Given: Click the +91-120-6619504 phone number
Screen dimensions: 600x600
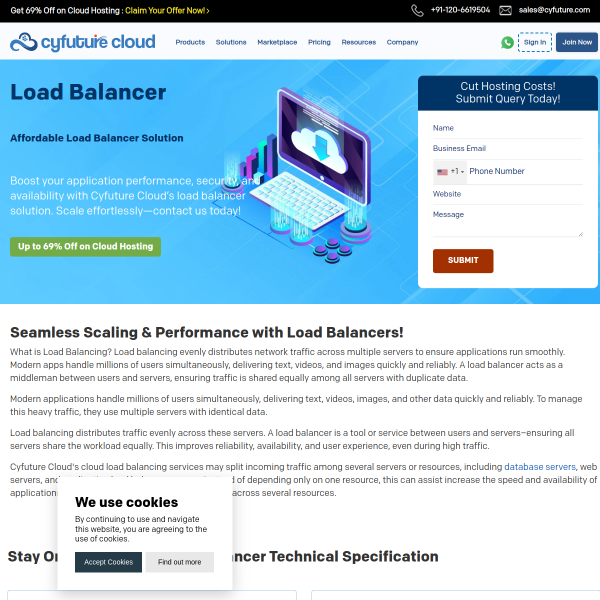Looking at the screenshot, I should coord(460,10).
